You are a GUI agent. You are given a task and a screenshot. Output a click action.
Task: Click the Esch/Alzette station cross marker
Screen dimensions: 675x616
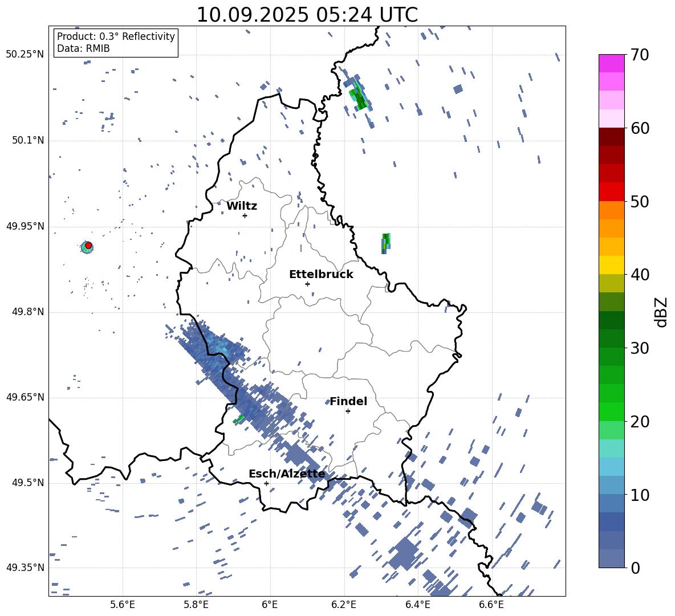coord(266,483)
